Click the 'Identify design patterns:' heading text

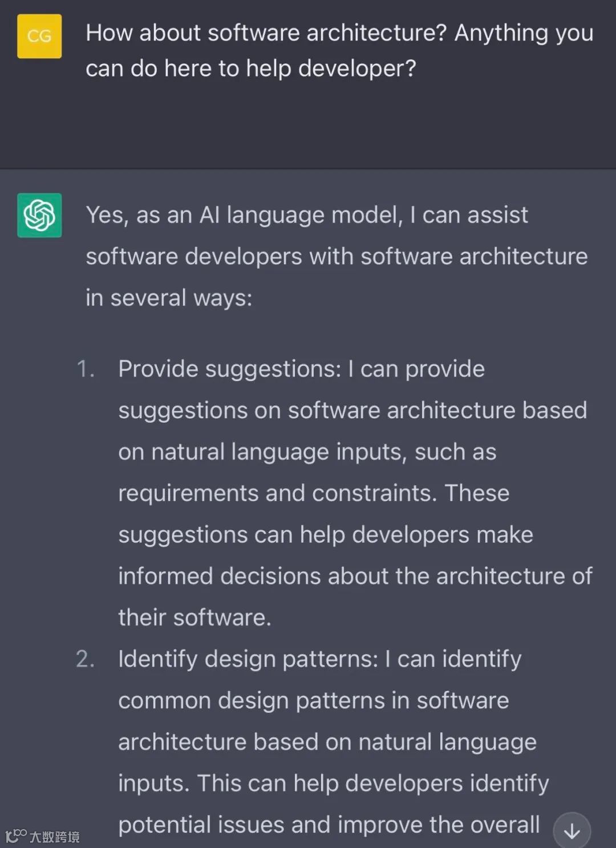tap(248, 659)
